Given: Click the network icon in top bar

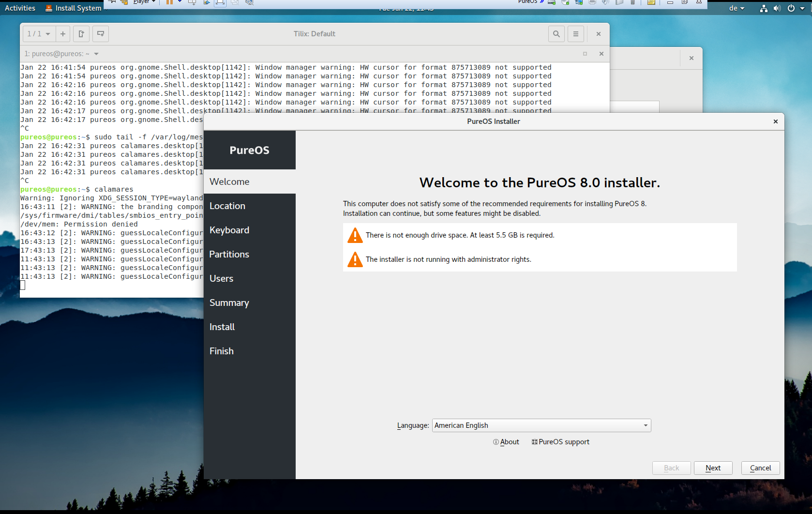Looking at the screenshot, I should (763, 8).
